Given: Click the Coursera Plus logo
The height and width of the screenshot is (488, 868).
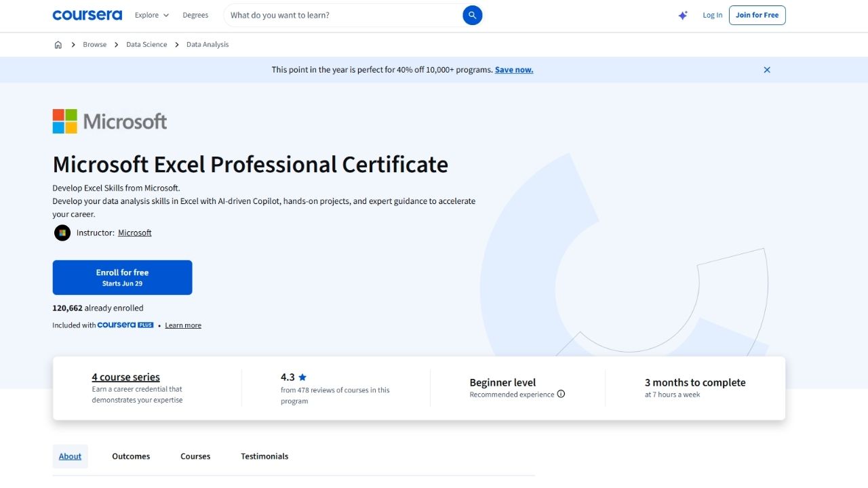Looking at the screenshot, I should (x=125, y=325).
